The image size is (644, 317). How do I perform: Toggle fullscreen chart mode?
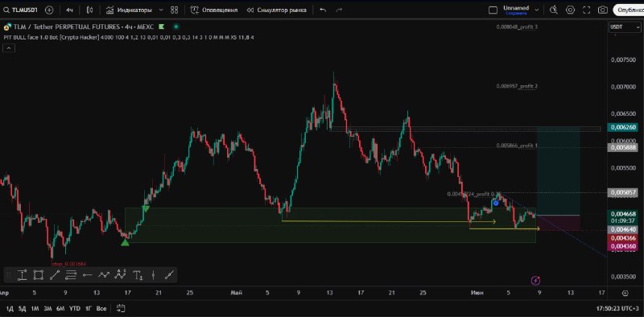[x=587, y=10]
